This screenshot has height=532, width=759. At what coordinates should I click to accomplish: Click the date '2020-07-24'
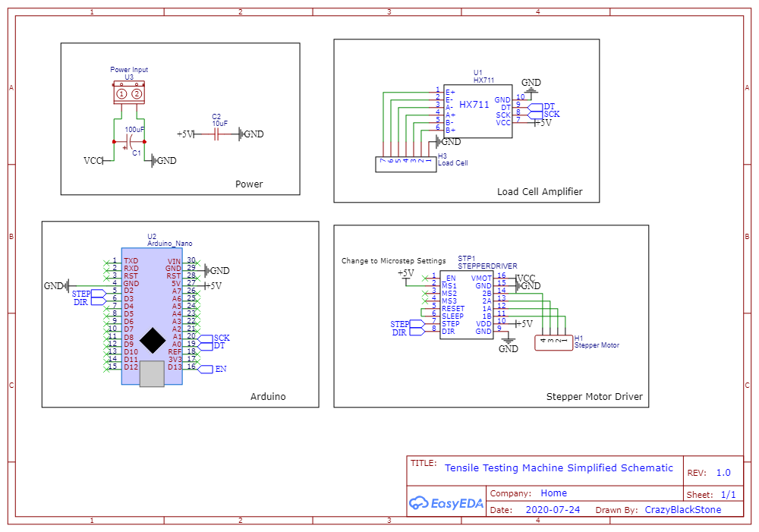tap(553, 510)
